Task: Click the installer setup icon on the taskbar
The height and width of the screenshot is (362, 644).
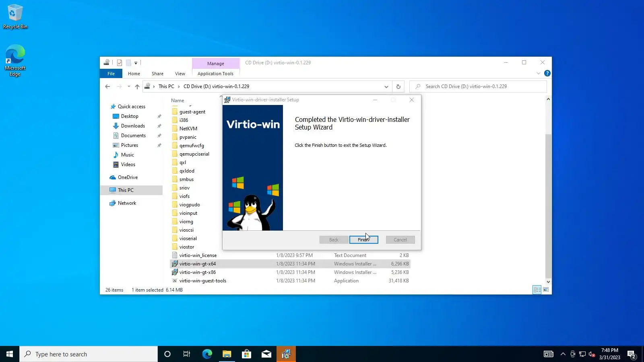Action: [286, 354]
